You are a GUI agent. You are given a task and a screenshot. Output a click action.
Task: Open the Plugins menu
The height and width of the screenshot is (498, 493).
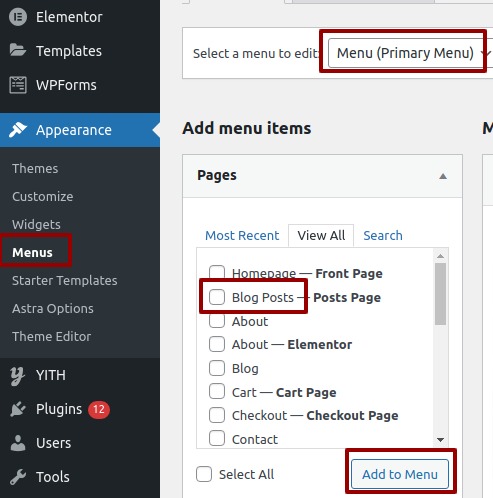point(80,409)
